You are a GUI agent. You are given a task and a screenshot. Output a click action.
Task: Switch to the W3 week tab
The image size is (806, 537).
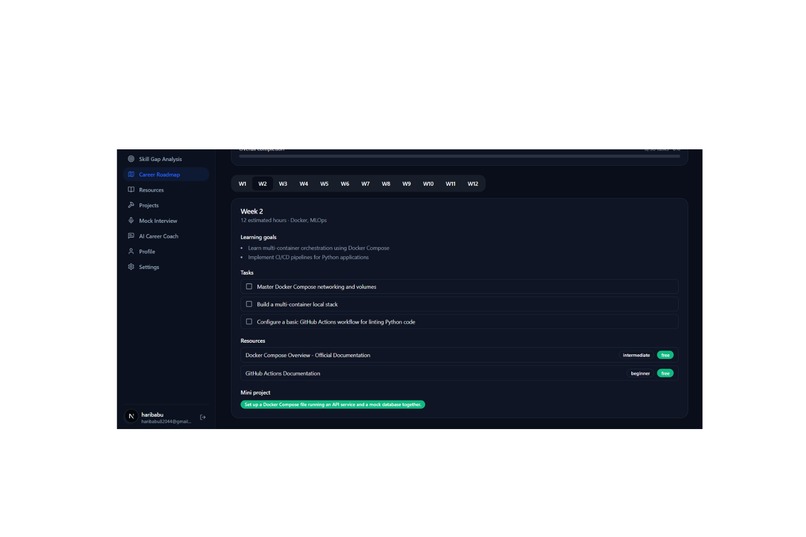tap(283, 183)
